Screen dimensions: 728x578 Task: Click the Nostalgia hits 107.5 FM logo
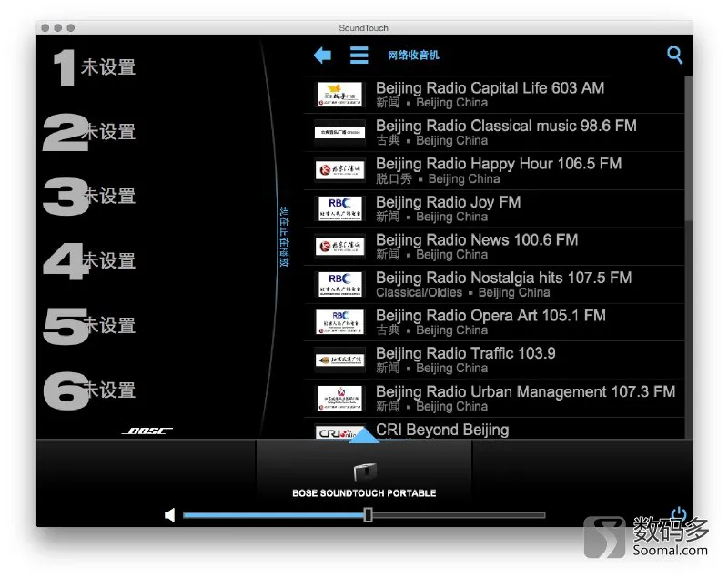point(339,285)
